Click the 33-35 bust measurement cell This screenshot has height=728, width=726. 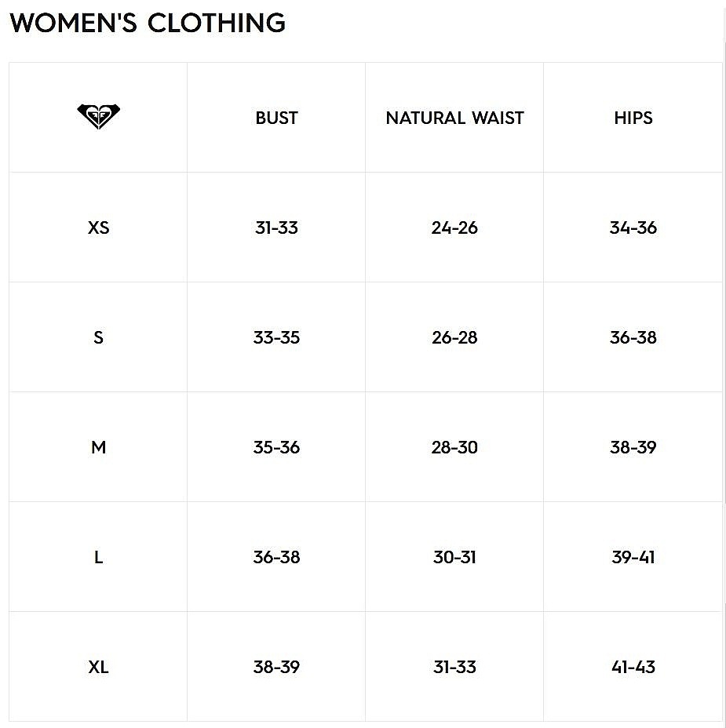(276, 337)
